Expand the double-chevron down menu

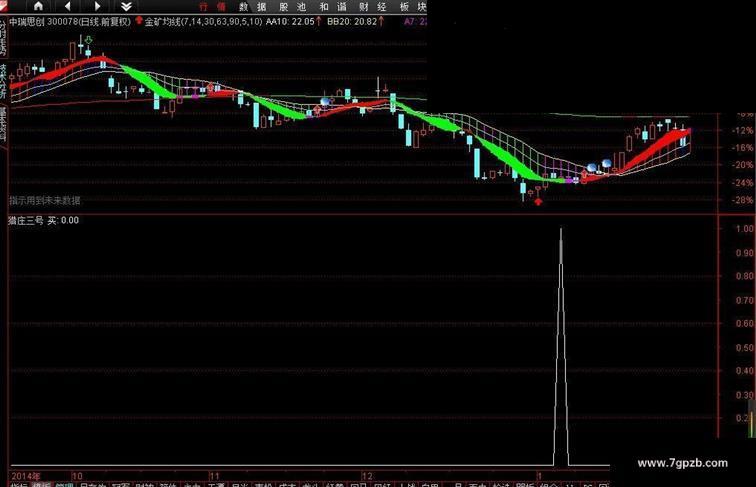pyautogui.click(x=126, y=6)
